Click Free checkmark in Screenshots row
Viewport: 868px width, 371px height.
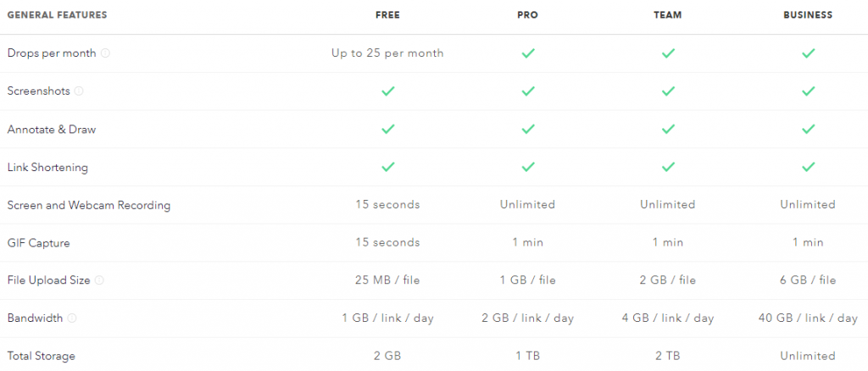[387, 91]
